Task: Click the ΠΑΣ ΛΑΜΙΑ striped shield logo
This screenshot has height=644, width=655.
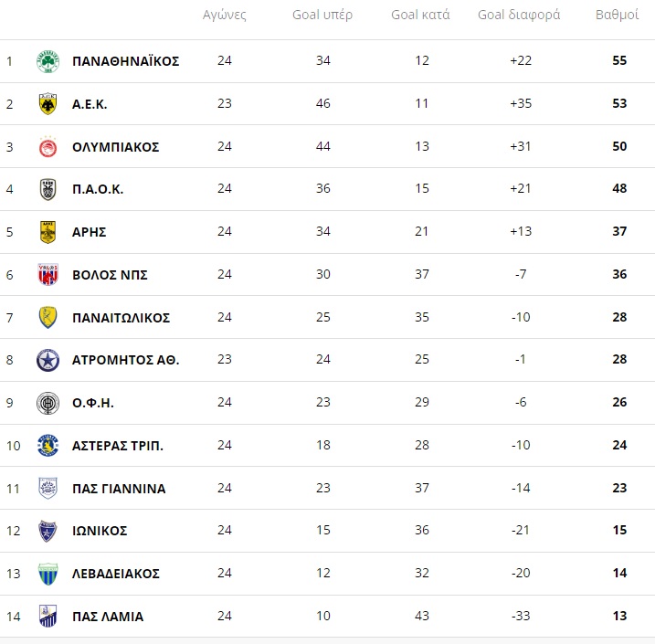Action: pyautogui.click(x=48, y=617)
